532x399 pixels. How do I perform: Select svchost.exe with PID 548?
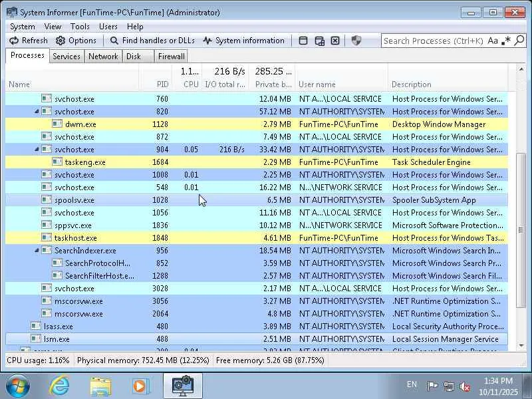[x=257, y=188]
